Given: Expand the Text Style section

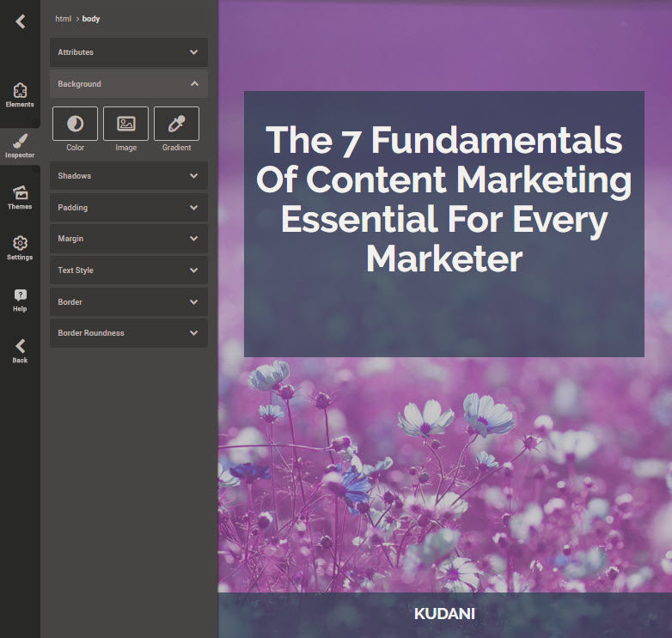Looking at the screenshot, I should click(x=129, y=270).
